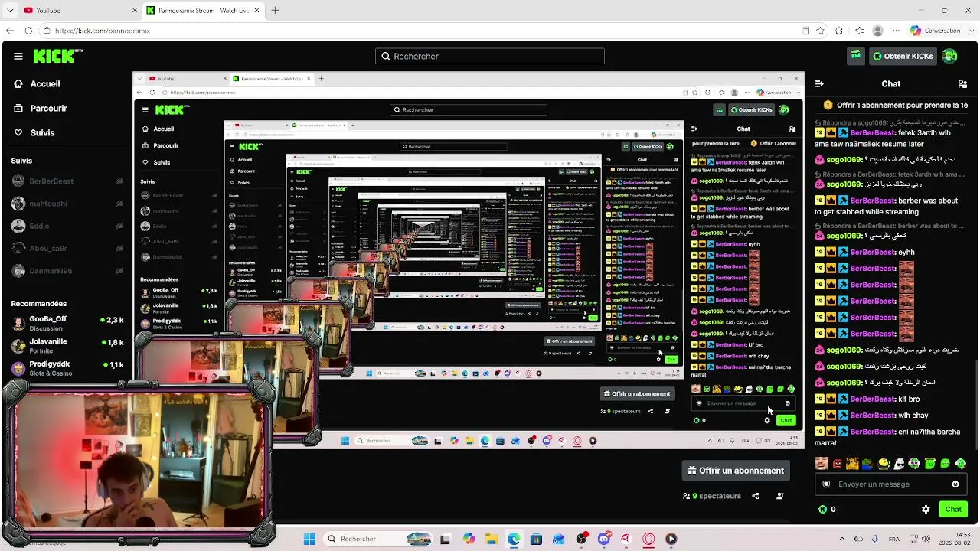Open followed channel Abou_sa9r

coord(66,249)
